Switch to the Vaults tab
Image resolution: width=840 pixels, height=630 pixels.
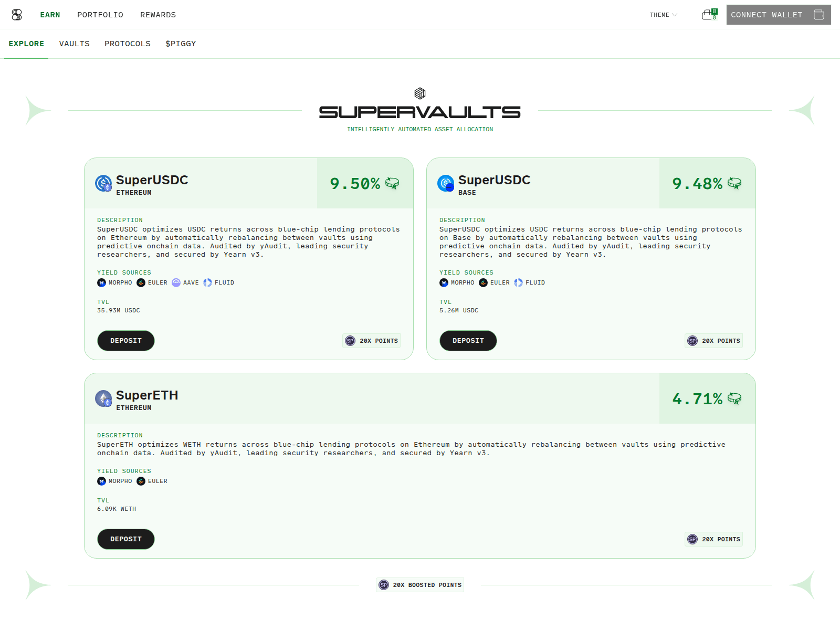pos(75,44)
